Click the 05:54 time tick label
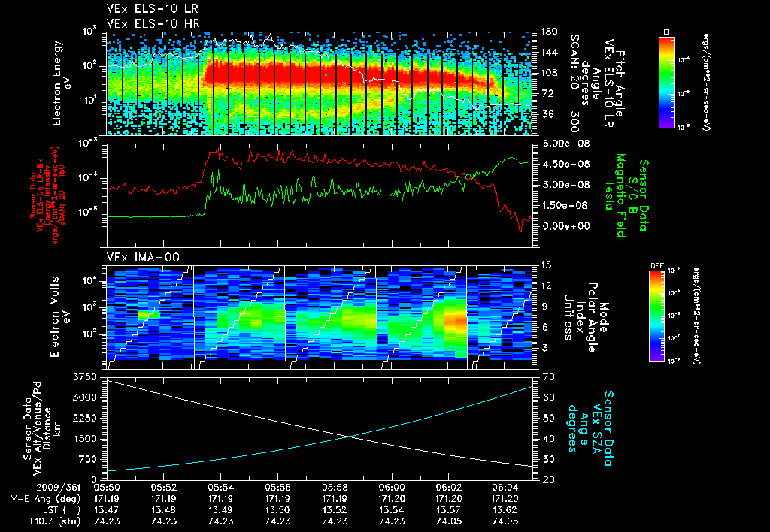Image resolution: width=770 pixels, height=532 pixels. click(220, 488)
